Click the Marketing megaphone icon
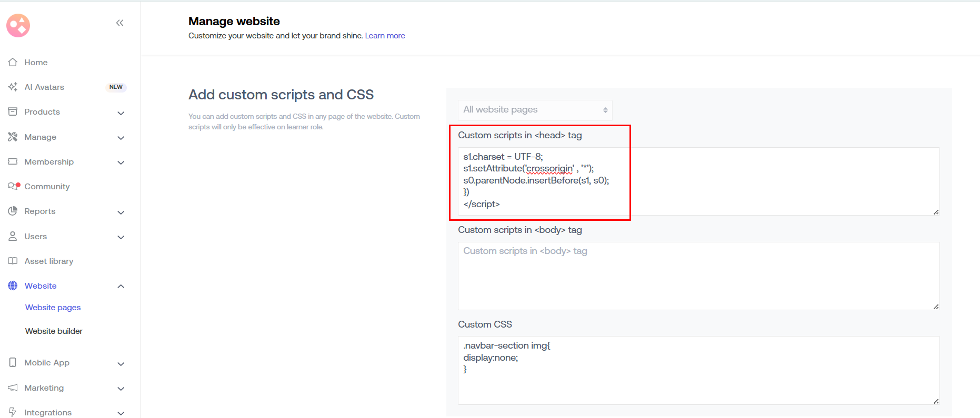Image resolution: width=980 pixels, height=418 pixels. (13, 388)
